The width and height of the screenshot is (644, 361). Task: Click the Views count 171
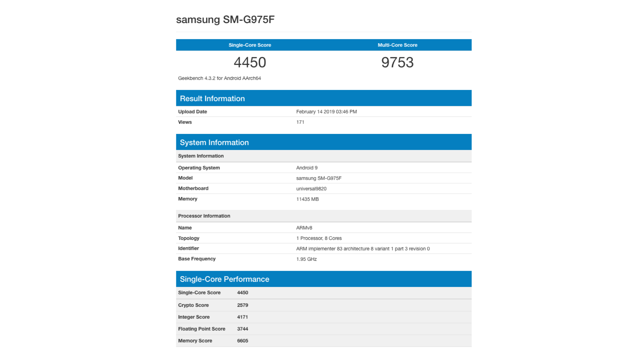[x=300, y=122]
